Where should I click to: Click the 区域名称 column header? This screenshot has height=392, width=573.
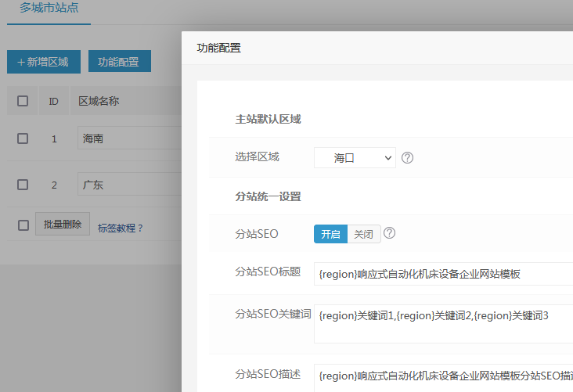99,101
